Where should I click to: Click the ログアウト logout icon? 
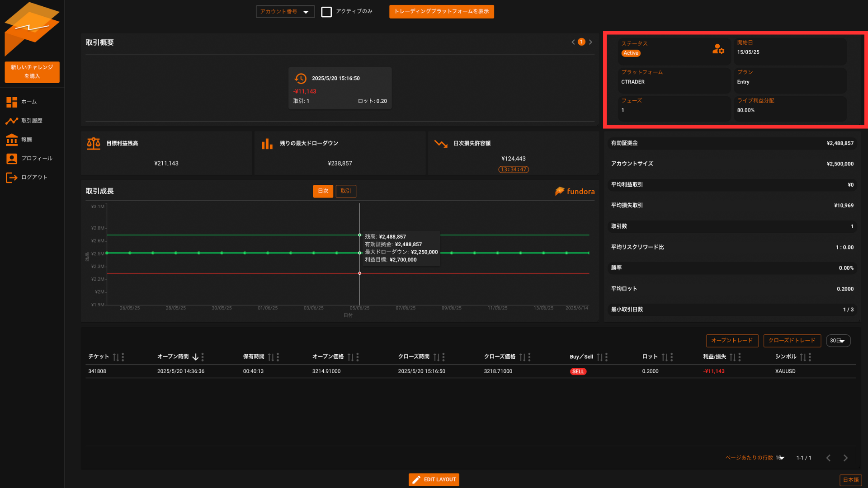[12, 178]
